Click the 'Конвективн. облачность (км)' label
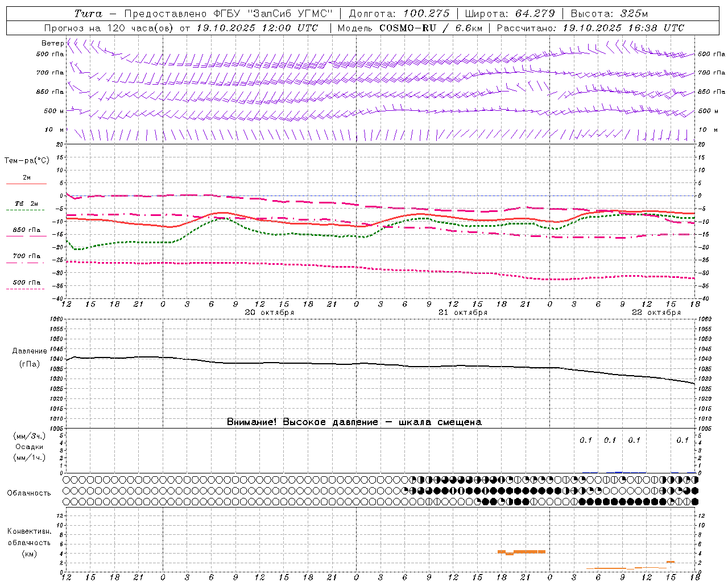The height and width of the screenshot is (582, 728). [x=29, y=542]
